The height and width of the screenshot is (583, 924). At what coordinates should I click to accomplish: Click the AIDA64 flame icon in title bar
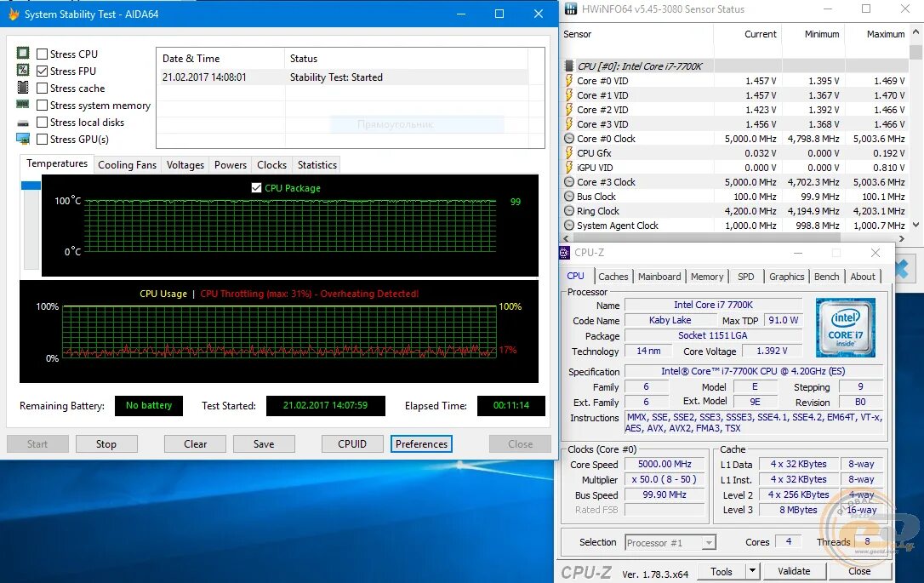(x=13, y=14)
